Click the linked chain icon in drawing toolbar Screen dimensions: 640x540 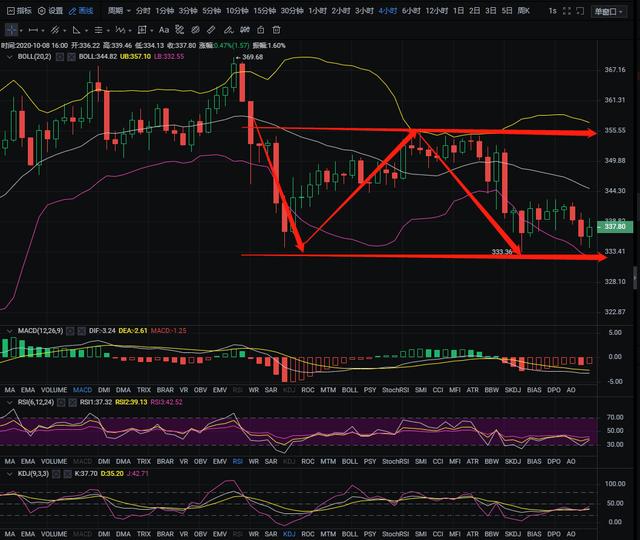196,30
